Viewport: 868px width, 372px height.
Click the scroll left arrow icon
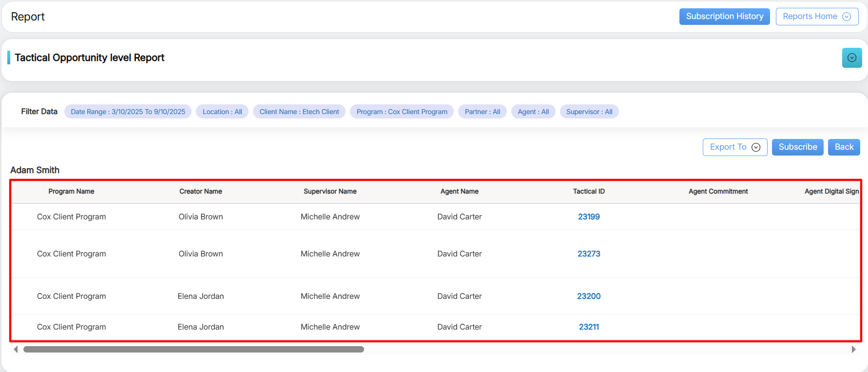[16, 350]
